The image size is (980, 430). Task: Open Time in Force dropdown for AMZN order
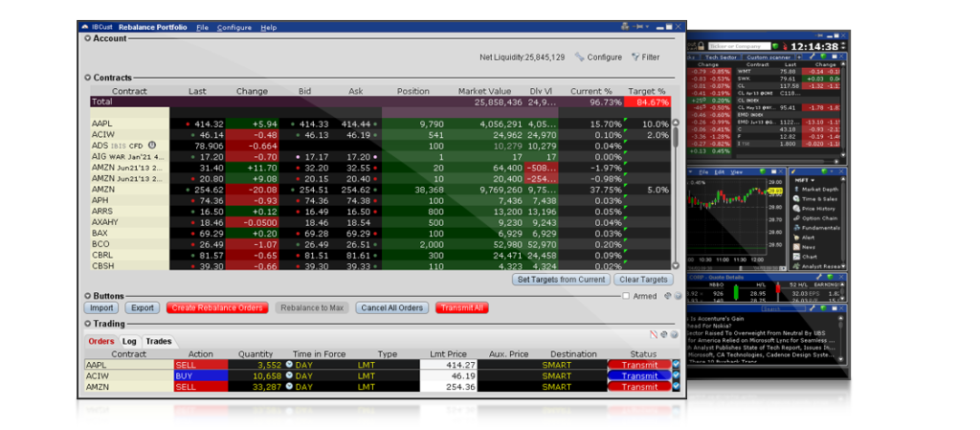pyautogui.click(x=289, y=387)
